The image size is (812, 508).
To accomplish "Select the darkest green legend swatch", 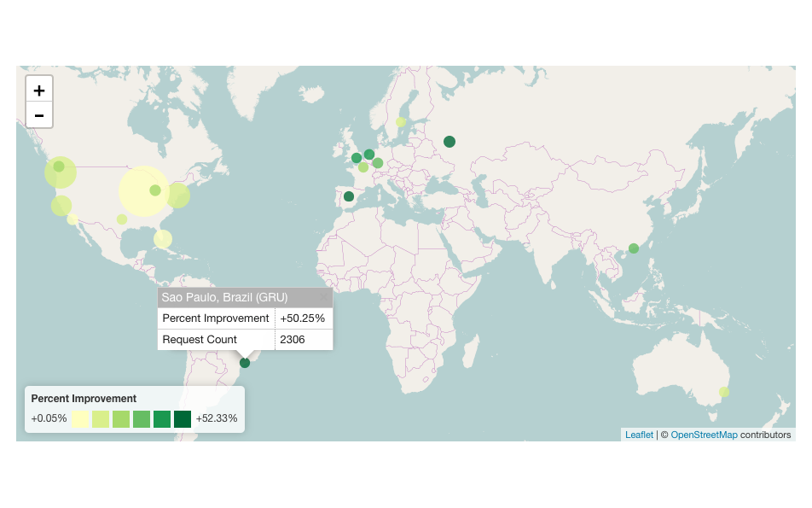I will (183, 419).
